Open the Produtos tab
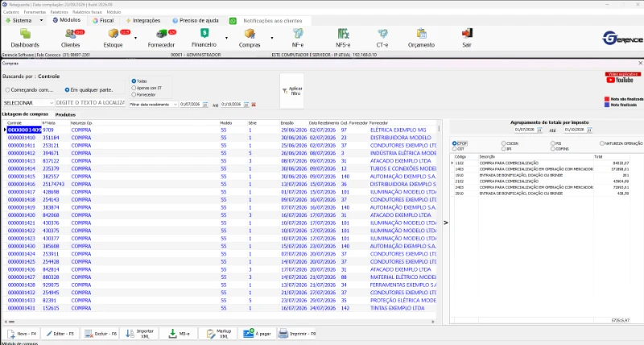 coord(65,114)
